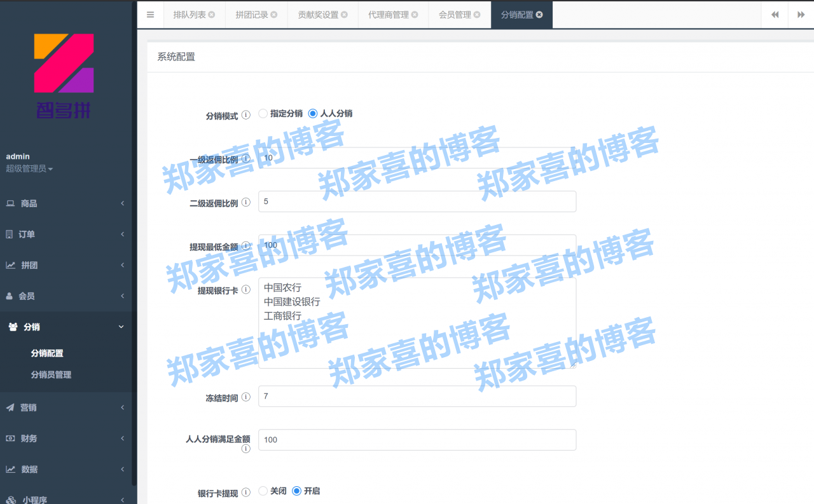This screenshot has width=814, height=504.
Task: Click the 系统配置 panel heading
Action: point(176,57)
